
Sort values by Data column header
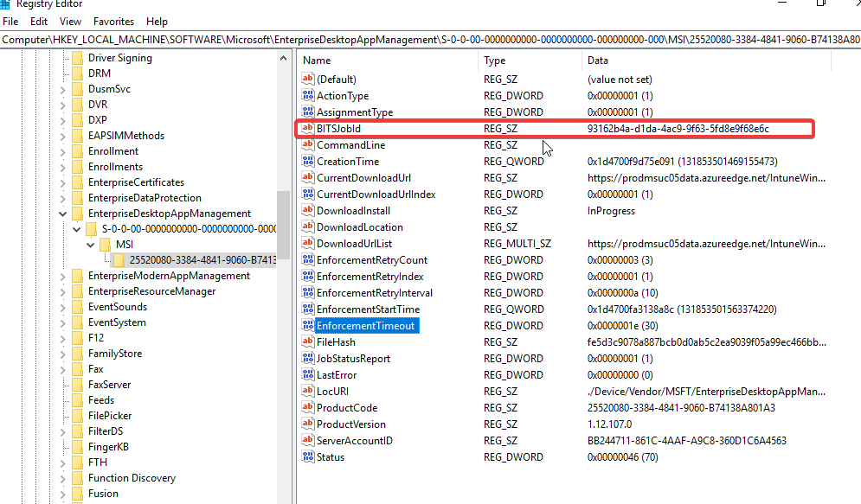pos(707,61)
